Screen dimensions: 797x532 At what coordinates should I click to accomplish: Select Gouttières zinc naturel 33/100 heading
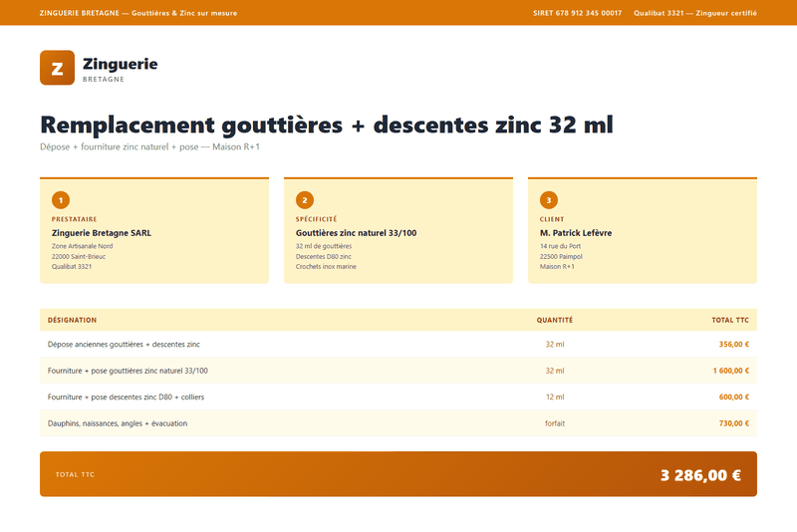click(x=357, y=233)
